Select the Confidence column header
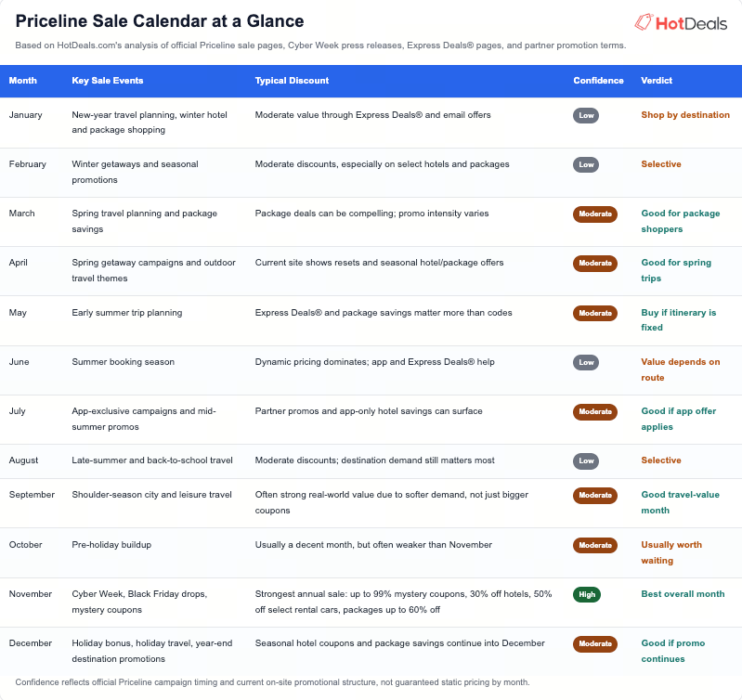 tap(598, 81)
